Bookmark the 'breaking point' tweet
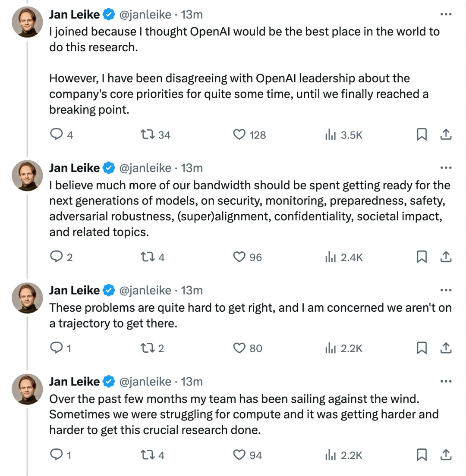The height and width of the screenshot is (476, 466). tap(422, 135)
